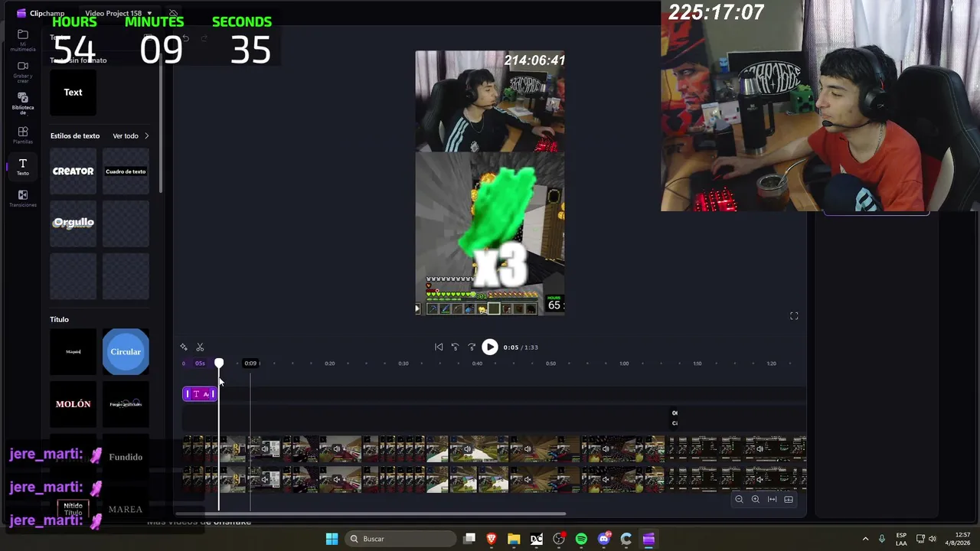Click the 1:00 mark on timeline ruler
980x551 pixels.
pos(624,364)
